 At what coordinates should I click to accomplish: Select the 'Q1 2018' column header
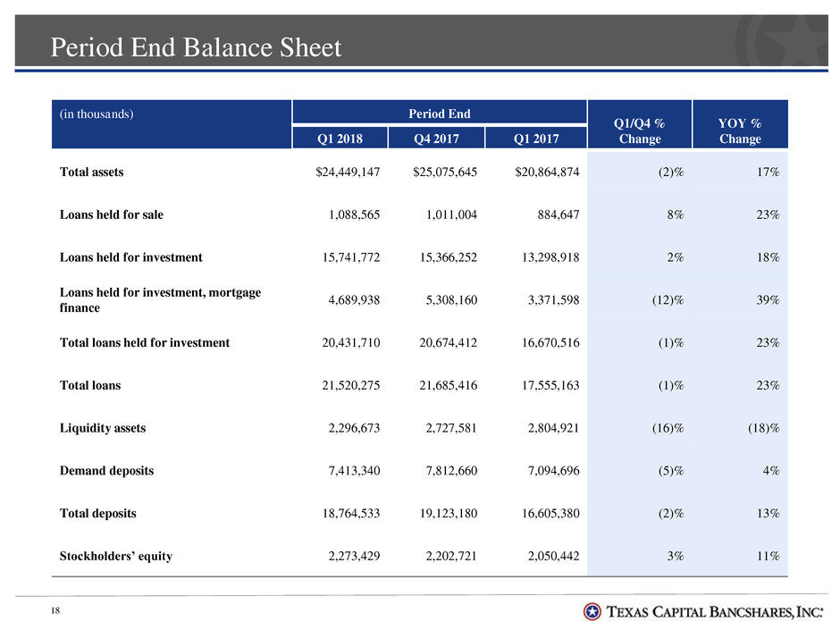coord(340,139)
